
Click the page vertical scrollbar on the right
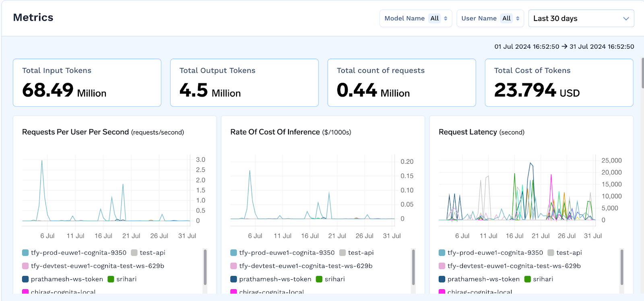[643, 73]
